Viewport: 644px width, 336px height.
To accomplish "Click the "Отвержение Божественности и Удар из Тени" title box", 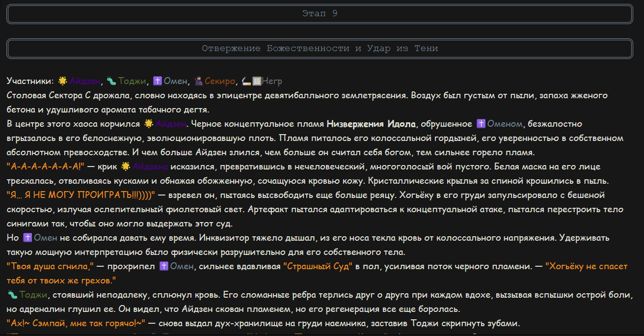I will coord(320,49).
